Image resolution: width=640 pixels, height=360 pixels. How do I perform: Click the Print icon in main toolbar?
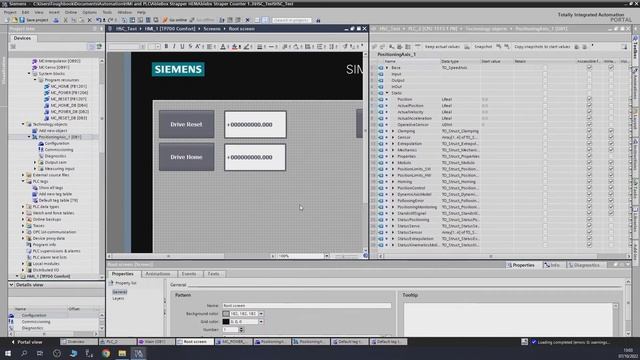[56, 20]
